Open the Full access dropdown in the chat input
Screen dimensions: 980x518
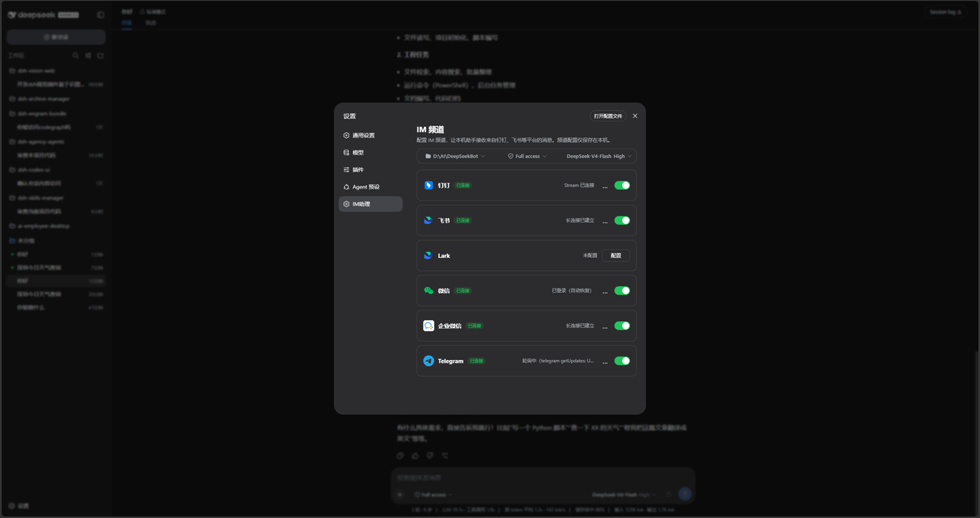coord(434,495)
